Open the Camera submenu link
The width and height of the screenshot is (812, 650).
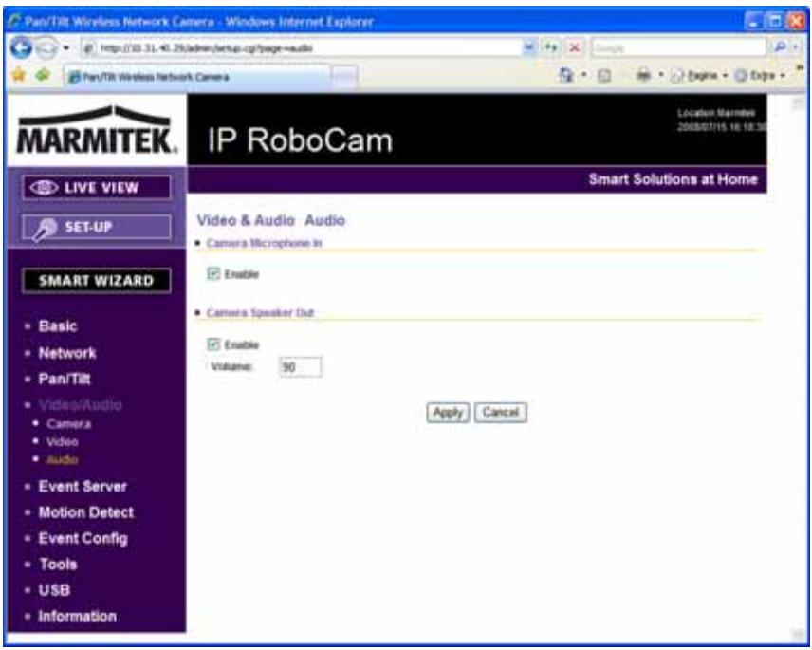(x=69, y=424)
